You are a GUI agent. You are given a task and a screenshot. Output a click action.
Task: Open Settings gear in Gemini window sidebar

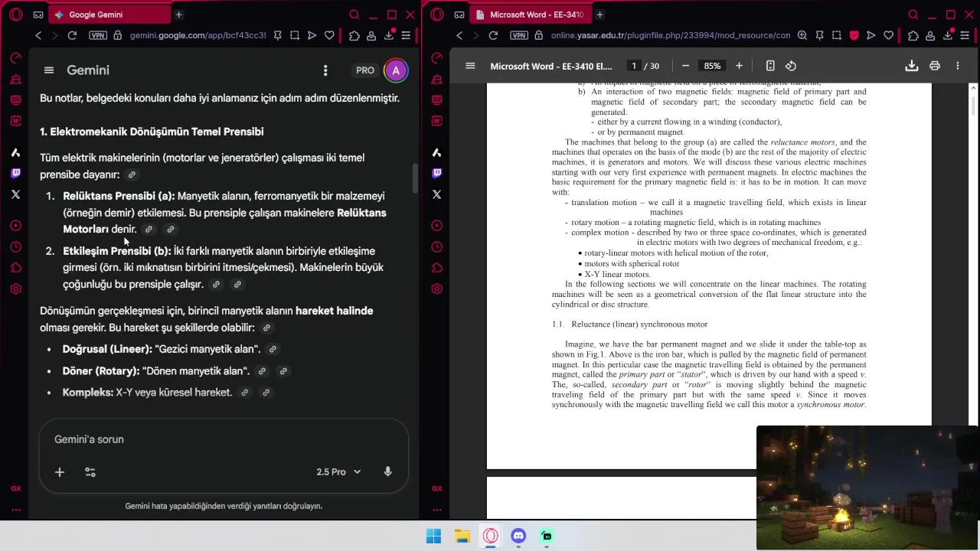pos(15,289)
